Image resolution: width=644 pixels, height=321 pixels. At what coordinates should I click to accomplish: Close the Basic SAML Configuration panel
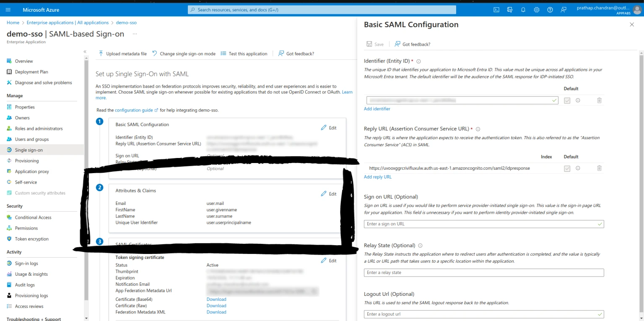(x=632, y=25)
